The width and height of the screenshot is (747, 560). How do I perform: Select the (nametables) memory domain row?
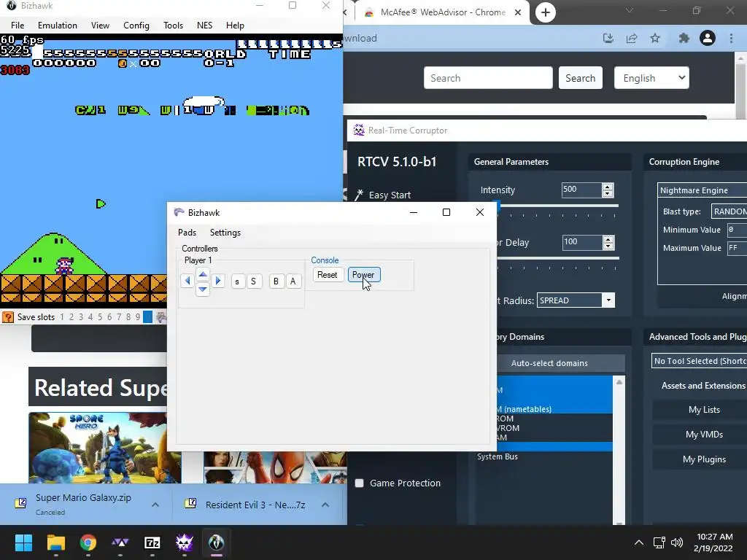(554, 409)
